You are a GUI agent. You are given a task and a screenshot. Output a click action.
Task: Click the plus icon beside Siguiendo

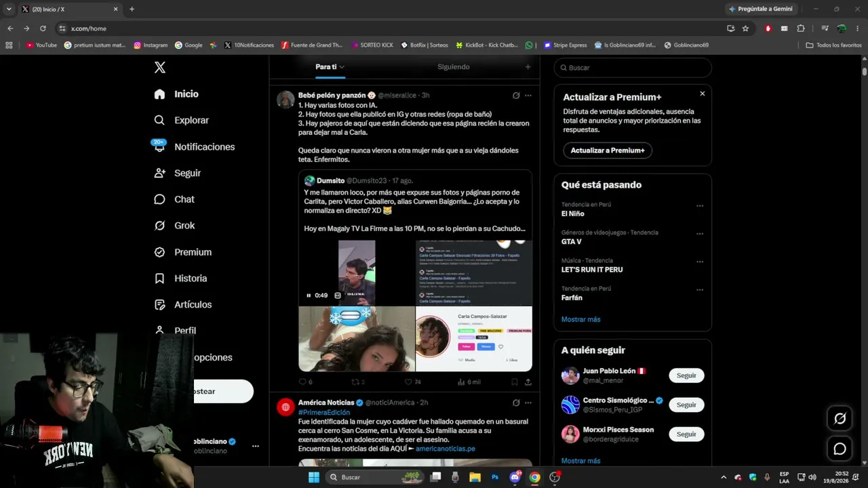coord(528,67)
